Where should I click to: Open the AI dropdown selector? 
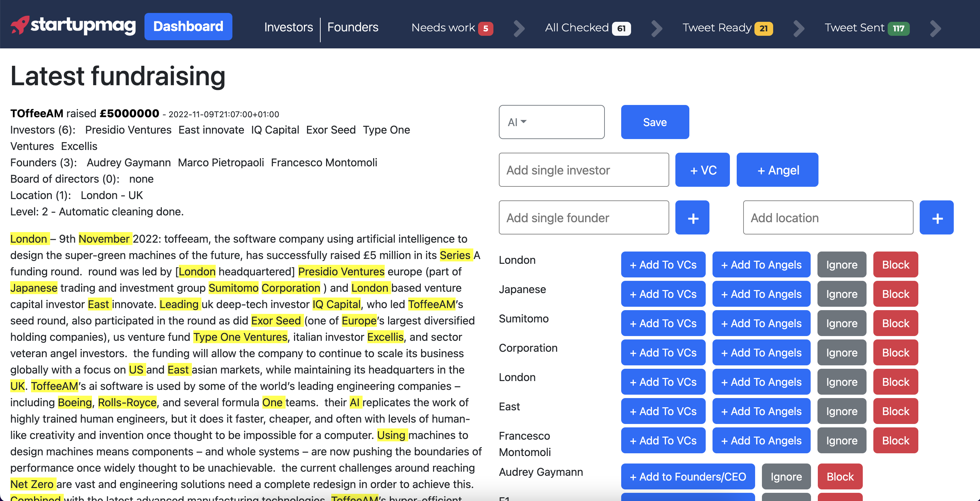(x=552, y=122)
